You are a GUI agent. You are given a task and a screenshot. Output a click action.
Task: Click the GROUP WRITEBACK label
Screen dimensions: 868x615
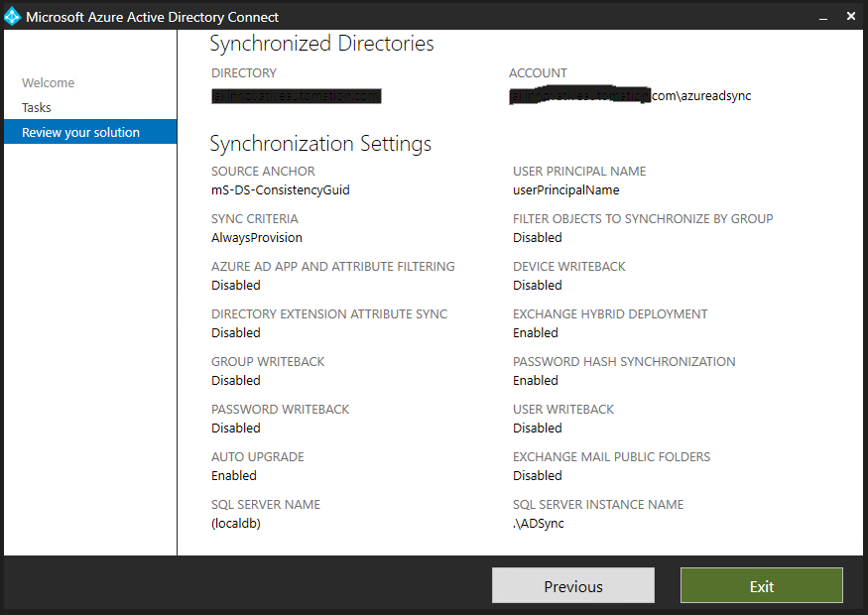pos(268,361)
